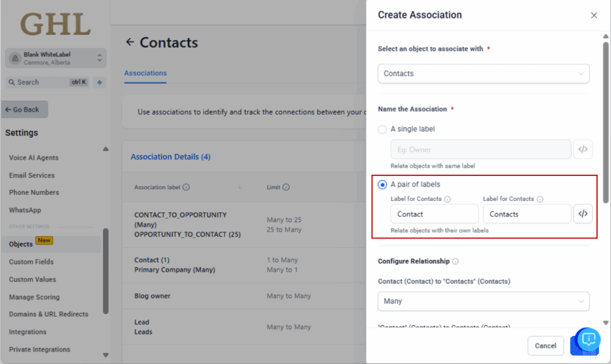
Task: Click the Cancel button
Action: point(545,346)
